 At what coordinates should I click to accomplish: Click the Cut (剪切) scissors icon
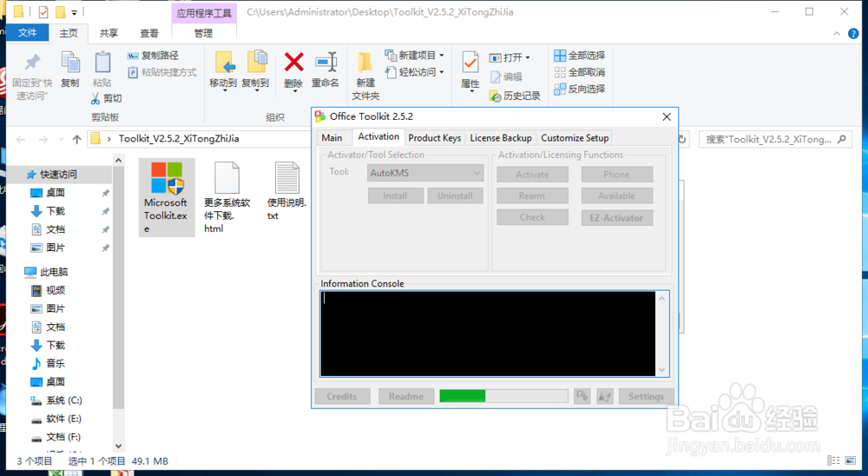point(106,98)
